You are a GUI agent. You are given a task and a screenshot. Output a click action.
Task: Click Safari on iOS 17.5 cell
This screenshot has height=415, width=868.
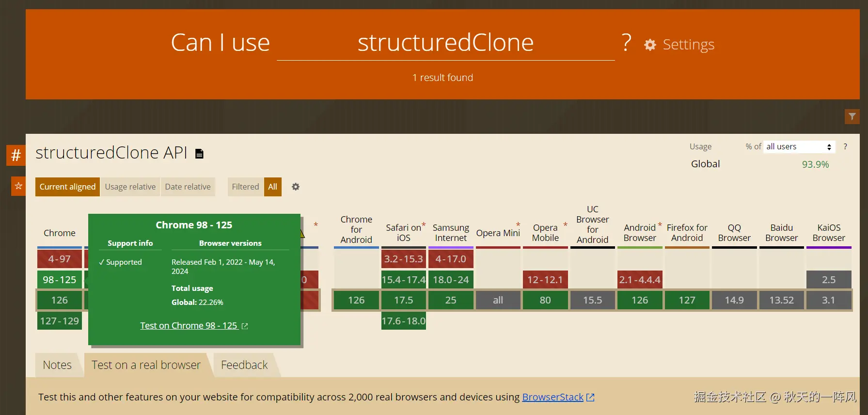(x=404, y=300)
